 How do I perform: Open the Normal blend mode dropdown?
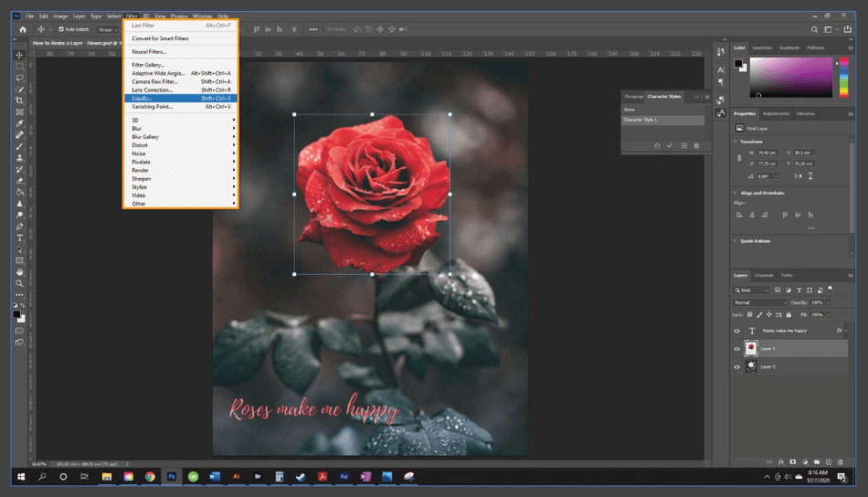[x=760, y=302]
